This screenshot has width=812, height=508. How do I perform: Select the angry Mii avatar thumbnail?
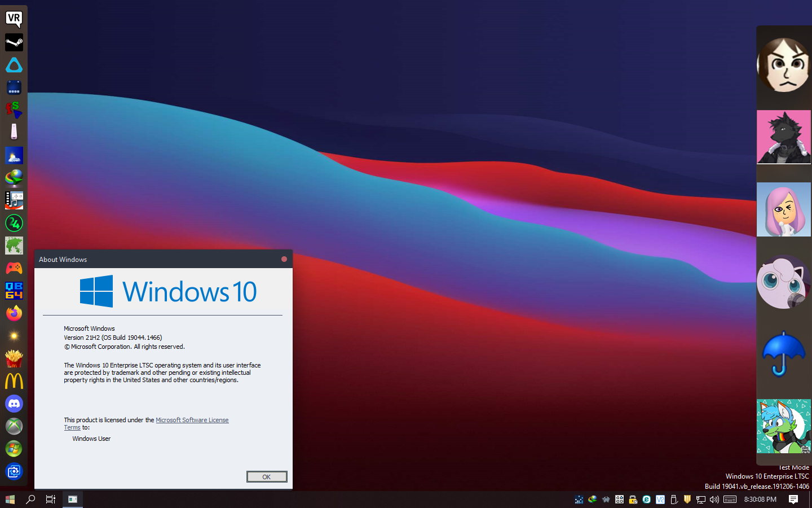click(783, 65)
